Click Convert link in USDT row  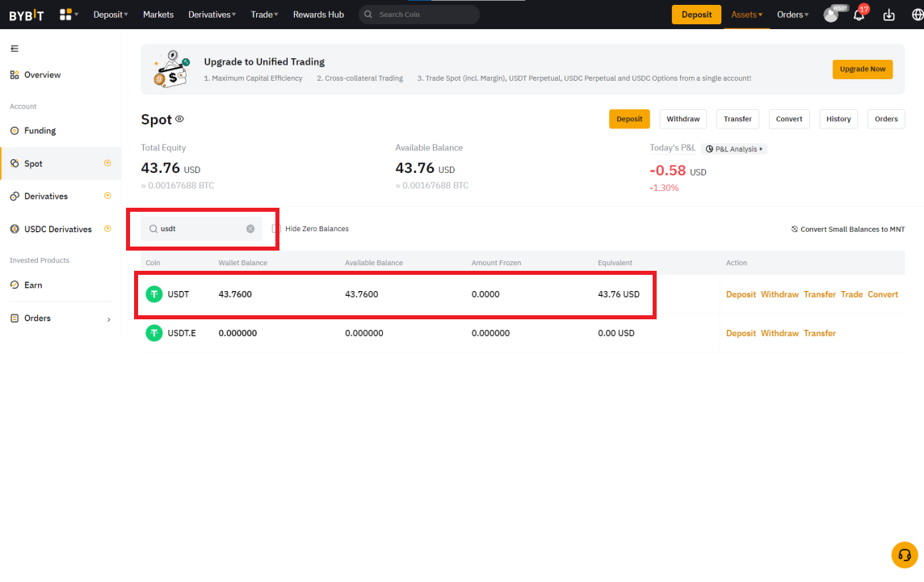click(883, 294)
